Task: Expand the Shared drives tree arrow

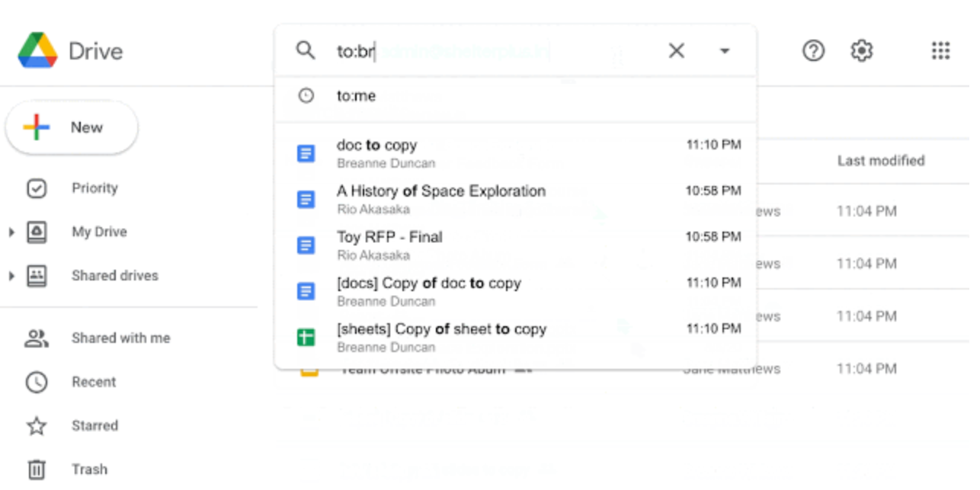Action: tap(11, 276)
